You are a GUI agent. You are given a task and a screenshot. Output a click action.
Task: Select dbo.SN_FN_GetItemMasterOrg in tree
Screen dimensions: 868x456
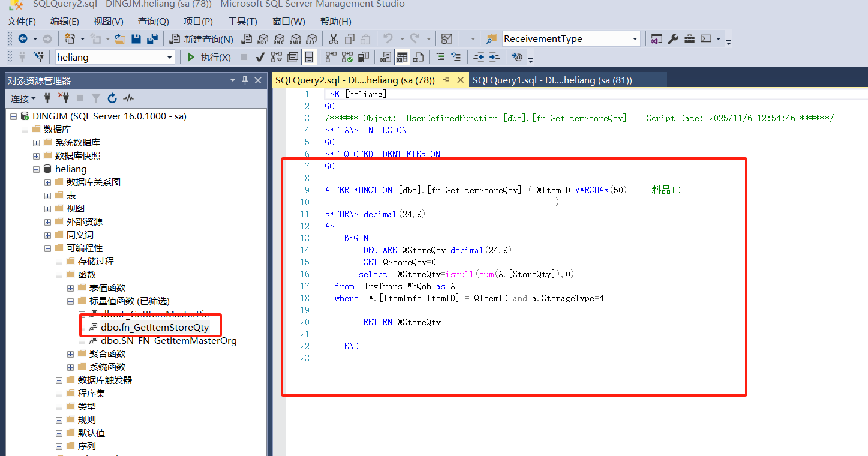point(169,340)
